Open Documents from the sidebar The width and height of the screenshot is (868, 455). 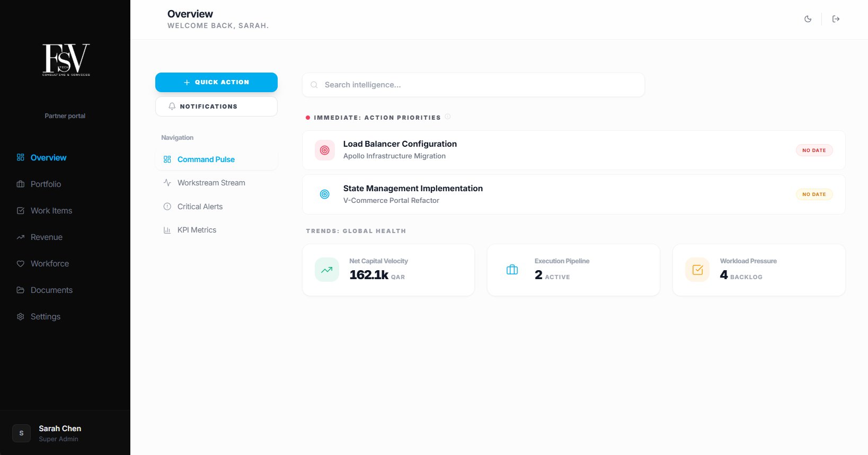(x=65, y=290)
